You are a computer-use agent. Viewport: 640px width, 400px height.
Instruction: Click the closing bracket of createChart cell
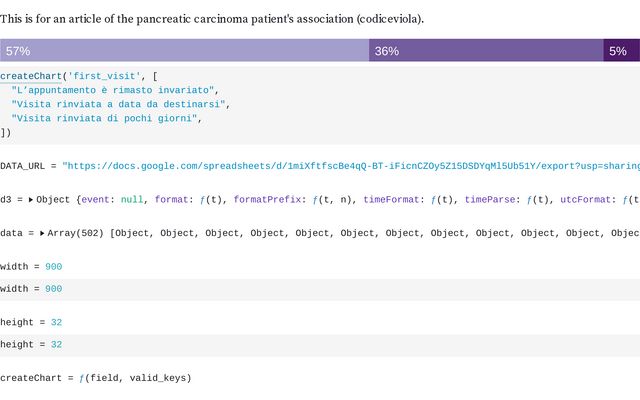pos(5,132)
